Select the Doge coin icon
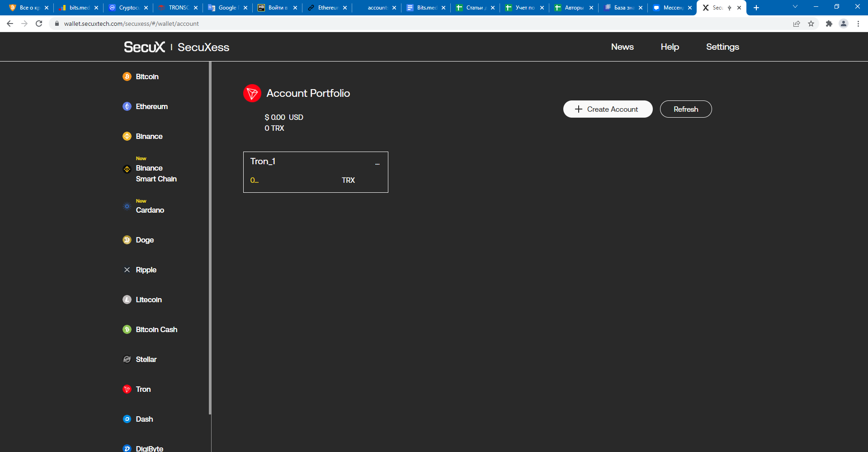Screen dimensions: 868x452 click(127, 240)
